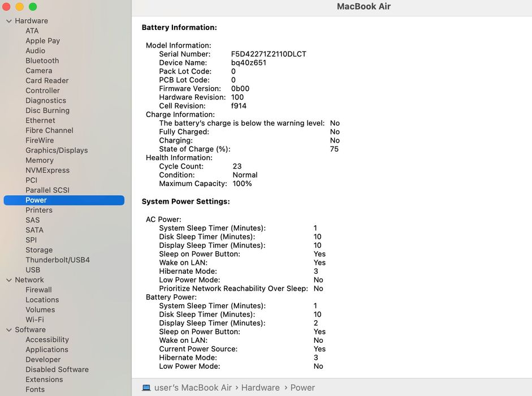Open Card Reader details
Image resolution: width=532 pixels, height=396 pixels.
(x=47, y=80)
